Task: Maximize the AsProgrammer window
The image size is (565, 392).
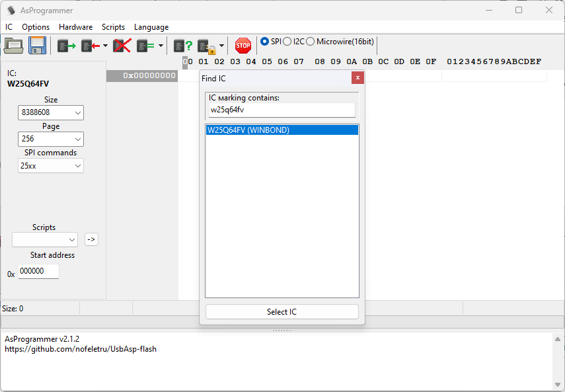Action: click(519, 10)
